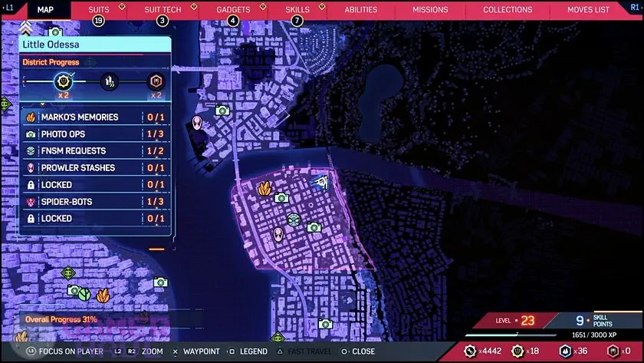The width and height of the screenshot is (644, 363).
Task: Click the L1 previous tab indicator
Action: [x=8, y=8]
